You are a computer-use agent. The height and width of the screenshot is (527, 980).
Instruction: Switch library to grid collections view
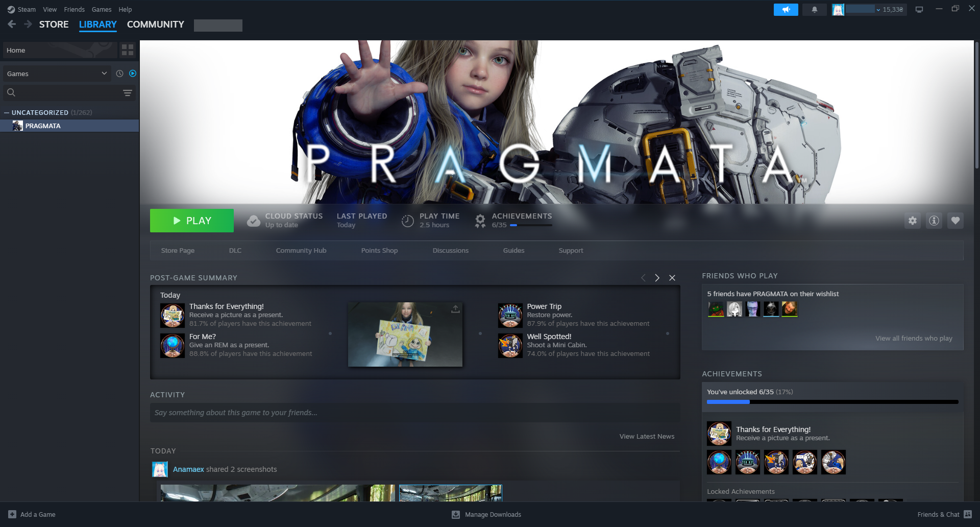pyautogui.click(x=128, y=50)
